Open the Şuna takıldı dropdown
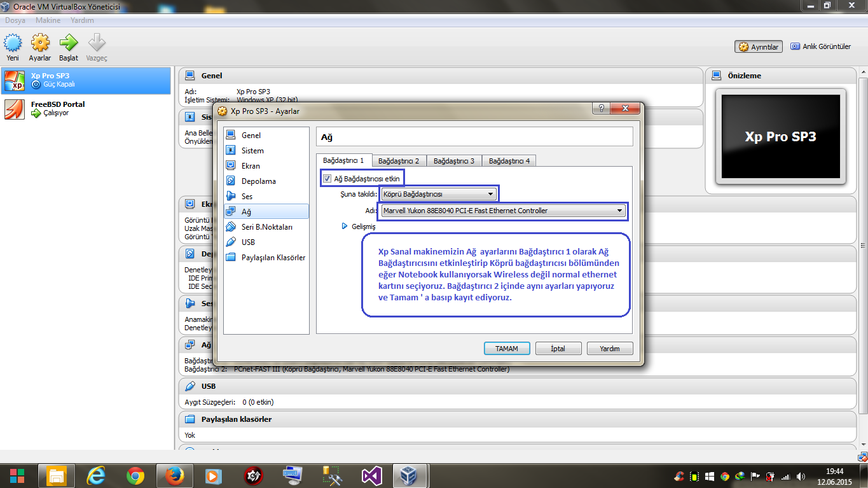 tap(439, 193)
